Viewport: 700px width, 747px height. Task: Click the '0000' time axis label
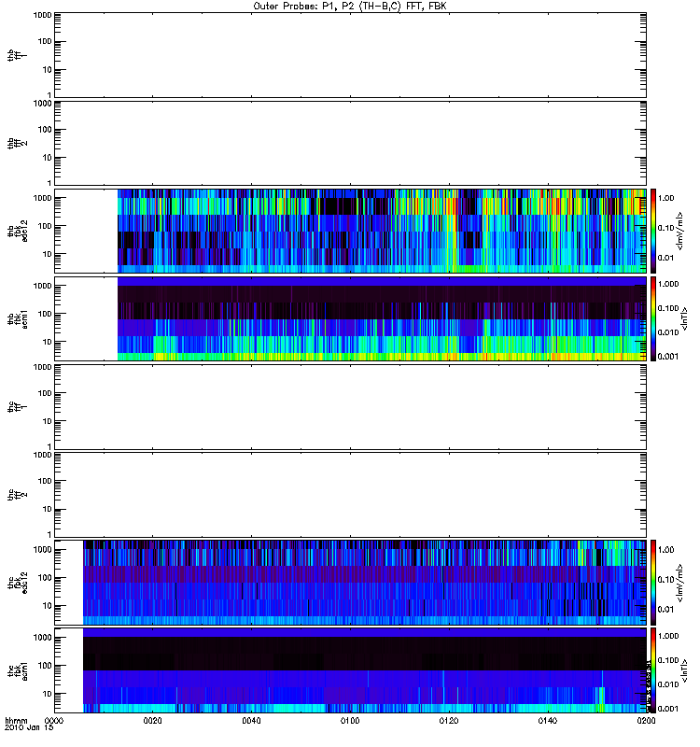(x=54, y=721)
